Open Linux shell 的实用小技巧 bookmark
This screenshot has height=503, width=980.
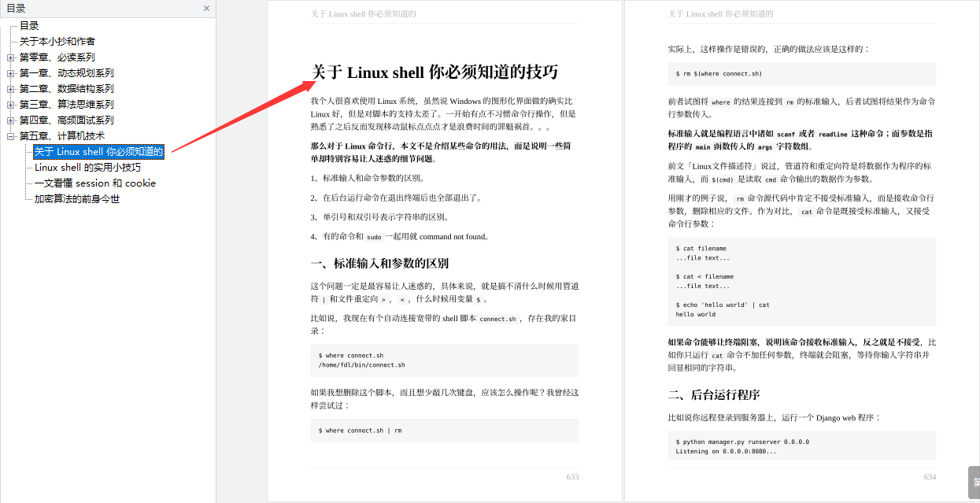pyautogui.click(x=87, y=167)
